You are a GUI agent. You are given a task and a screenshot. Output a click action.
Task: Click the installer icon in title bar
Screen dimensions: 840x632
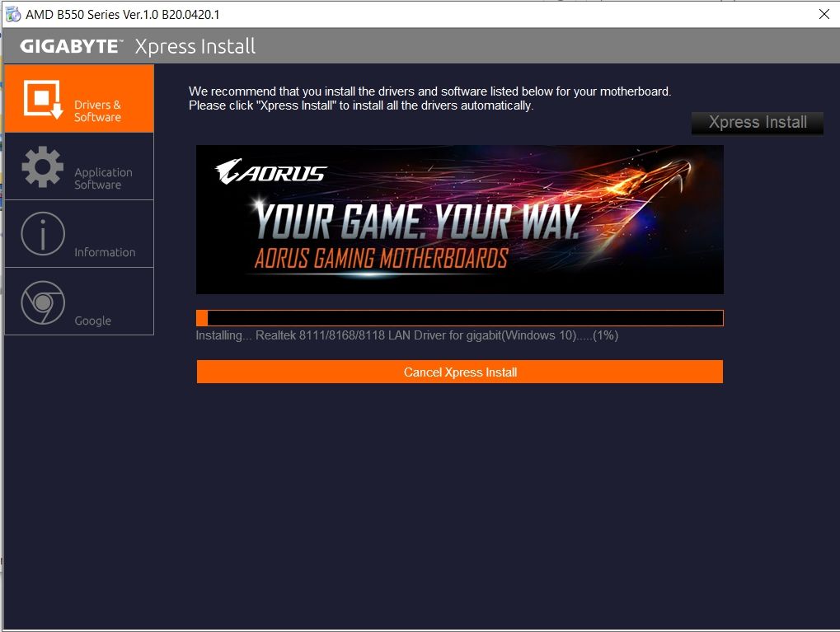(x=13, y=15)
